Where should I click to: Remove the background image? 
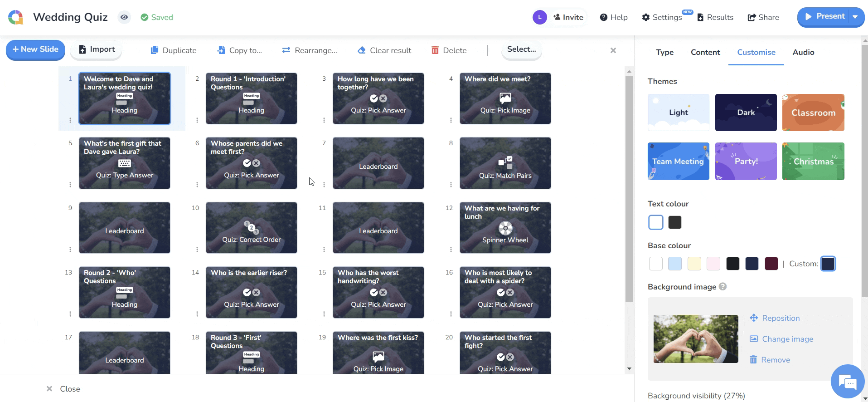point(770,360)
